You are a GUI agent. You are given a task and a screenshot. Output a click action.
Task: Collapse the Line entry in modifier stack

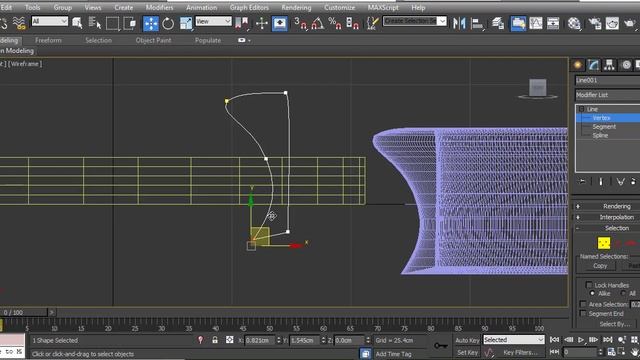(x=582, y=109)
